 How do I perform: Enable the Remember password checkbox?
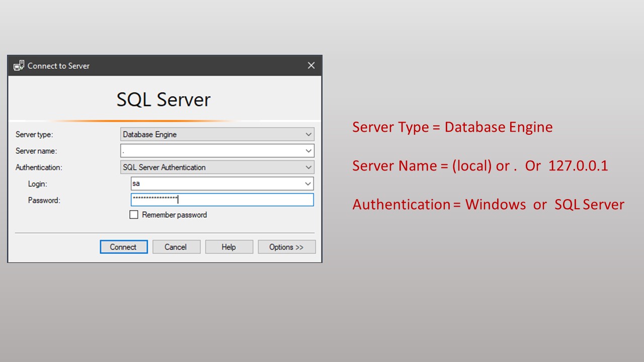click(134, 214)
